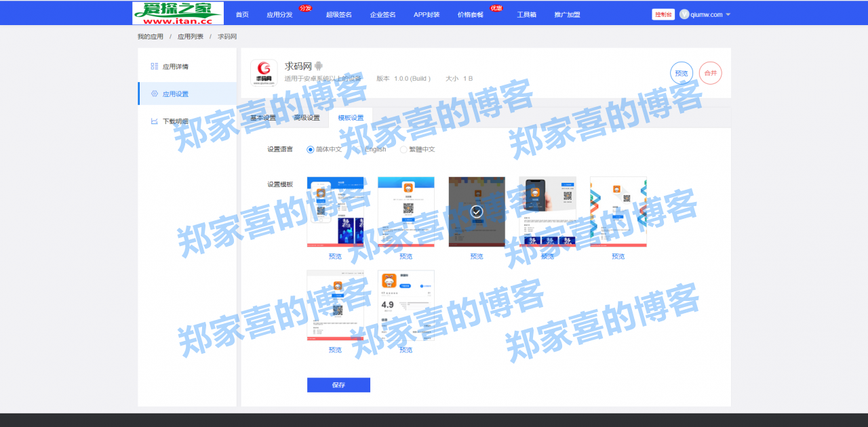
Task: Click the 控制台 button in the header
Action: click(663, 14)
